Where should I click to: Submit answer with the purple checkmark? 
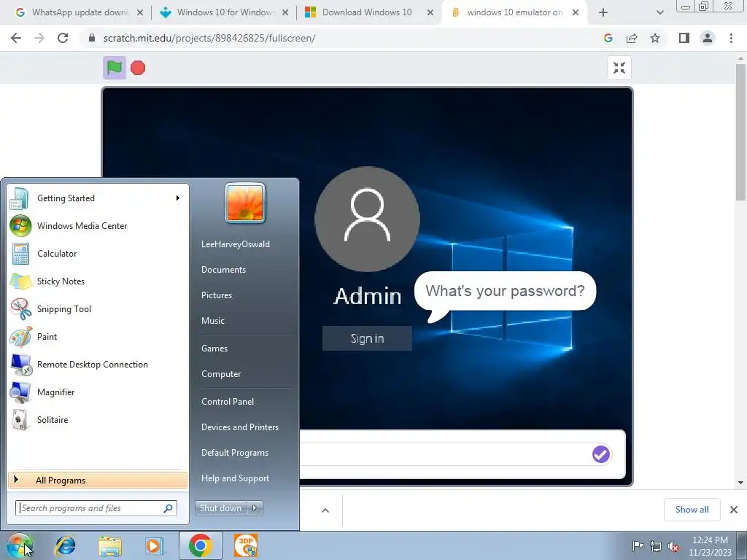[601, 454]
